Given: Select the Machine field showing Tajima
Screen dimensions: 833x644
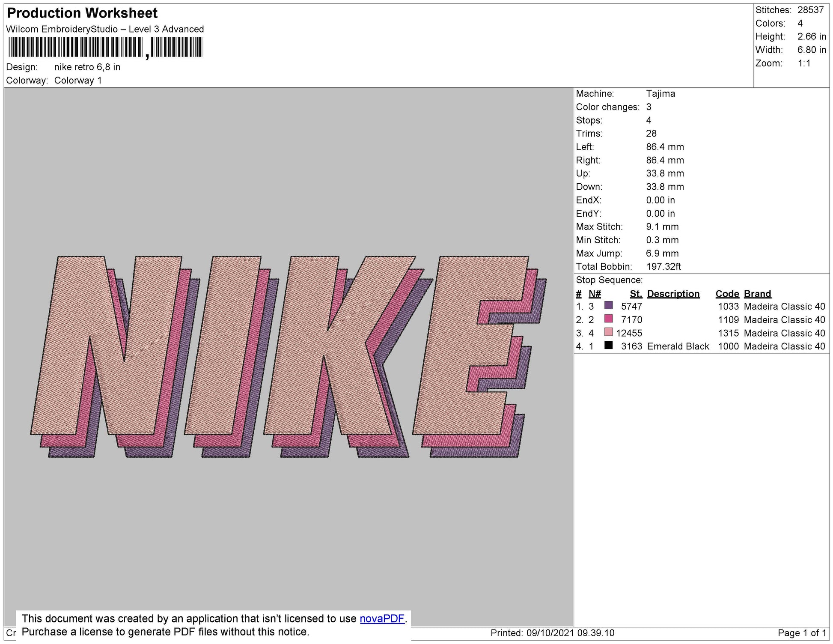Looking at the screenshot, I should click(x=660, y=94).
